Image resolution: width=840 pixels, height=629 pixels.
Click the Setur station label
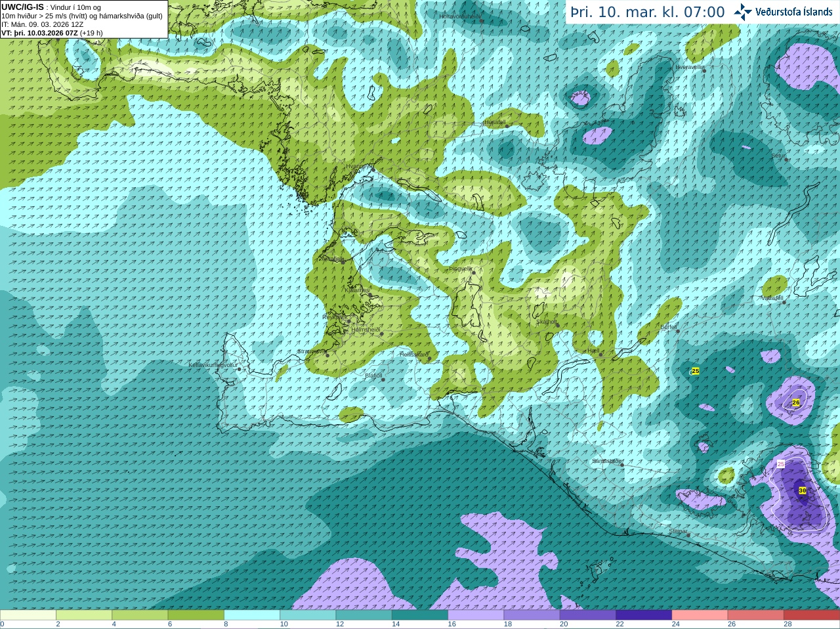(778, 156)
